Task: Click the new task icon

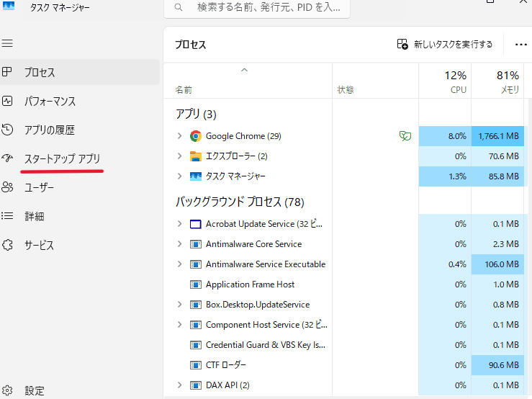Action: [x=402, y=44]
